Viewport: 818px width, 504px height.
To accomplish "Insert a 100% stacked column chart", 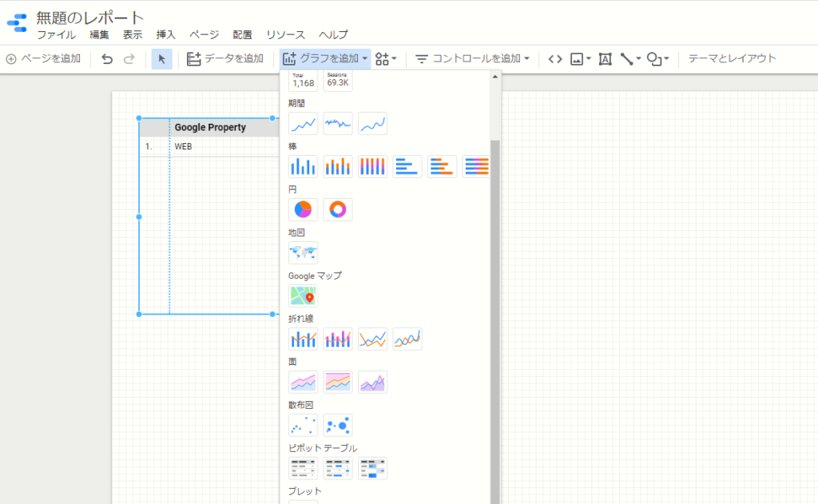I will point(372,166).
